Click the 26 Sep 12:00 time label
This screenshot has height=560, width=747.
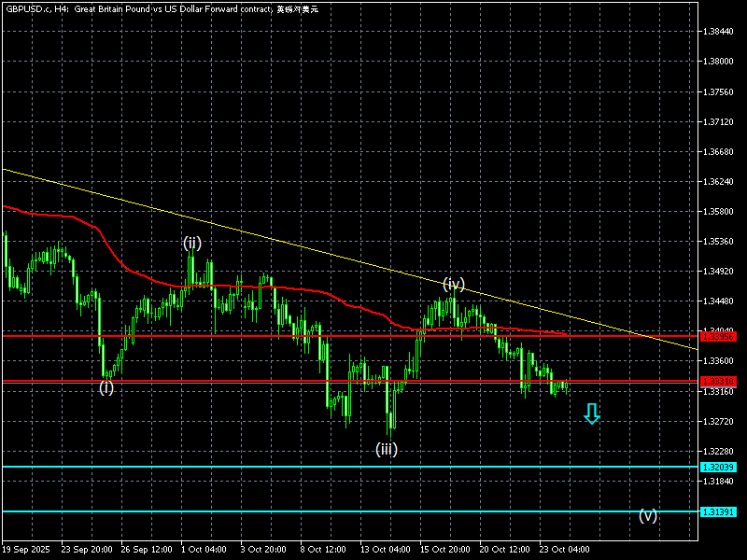[147, 550]
